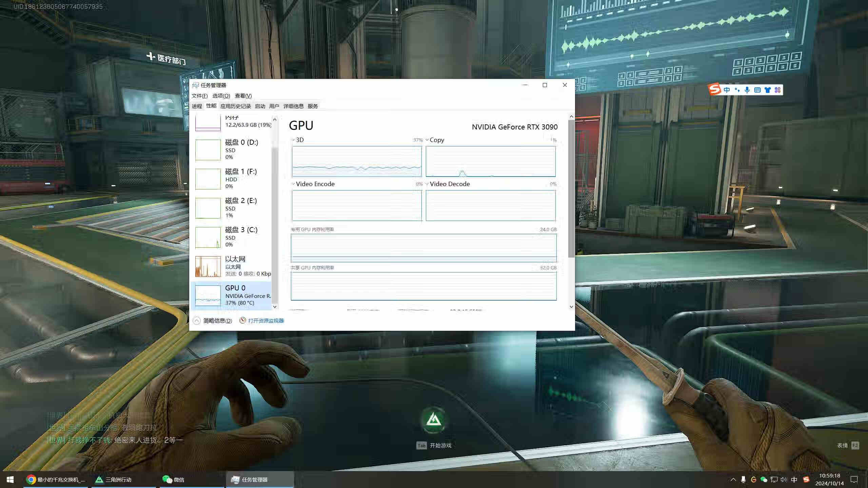Switch to the 启动 tab
This screenshot has height=488, width=868.
point(260,106)
